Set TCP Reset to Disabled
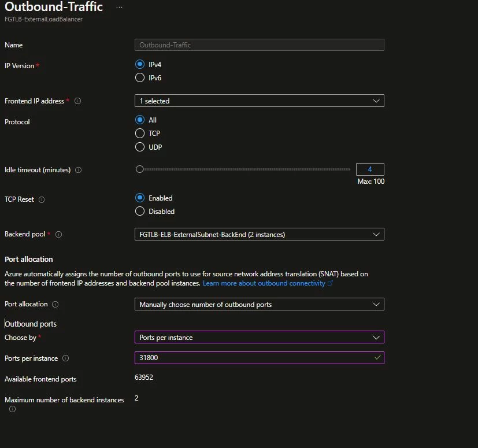The height and width of the screenshot is (448, 478). (140, 212)
